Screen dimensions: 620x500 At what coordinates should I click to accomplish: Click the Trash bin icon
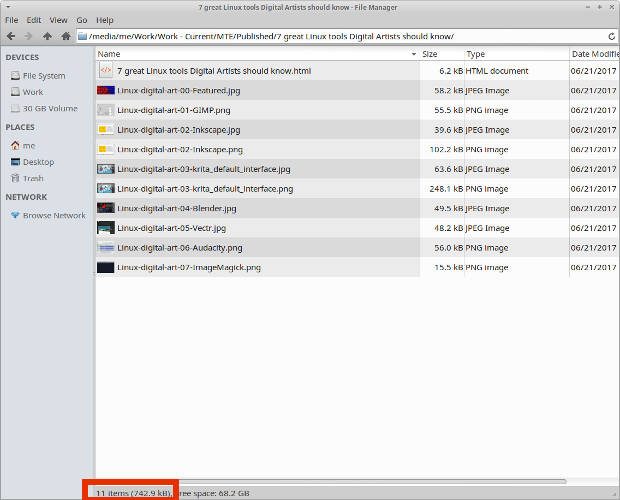15,178
